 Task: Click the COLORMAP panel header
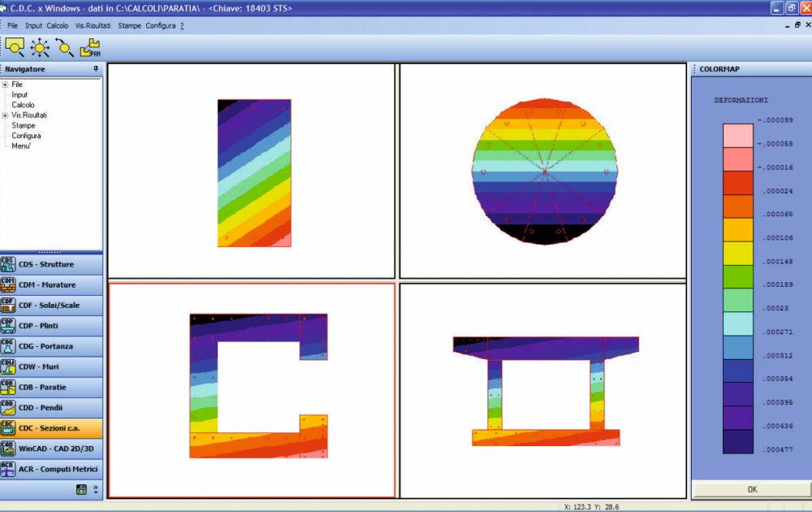click(752, 69)
